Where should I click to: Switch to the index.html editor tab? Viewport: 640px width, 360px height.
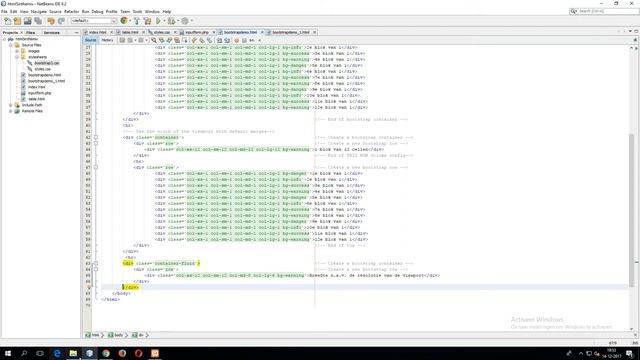point(98,32)
